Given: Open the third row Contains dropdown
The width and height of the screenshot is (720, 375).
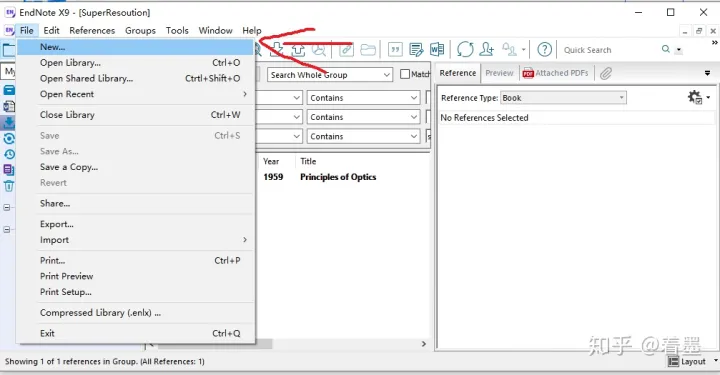Looking at the screenshot, I should 363,136.
